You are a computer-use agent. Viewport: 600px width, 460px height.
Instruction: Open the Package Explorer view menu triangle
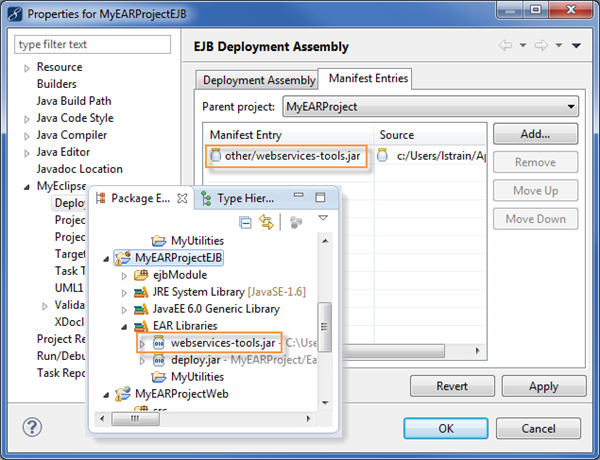click(323, 218)
